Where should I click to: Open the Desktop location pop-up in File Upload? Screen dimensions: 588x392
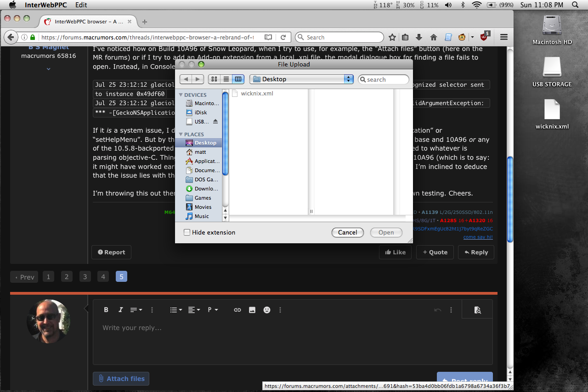tap(301, 79)
